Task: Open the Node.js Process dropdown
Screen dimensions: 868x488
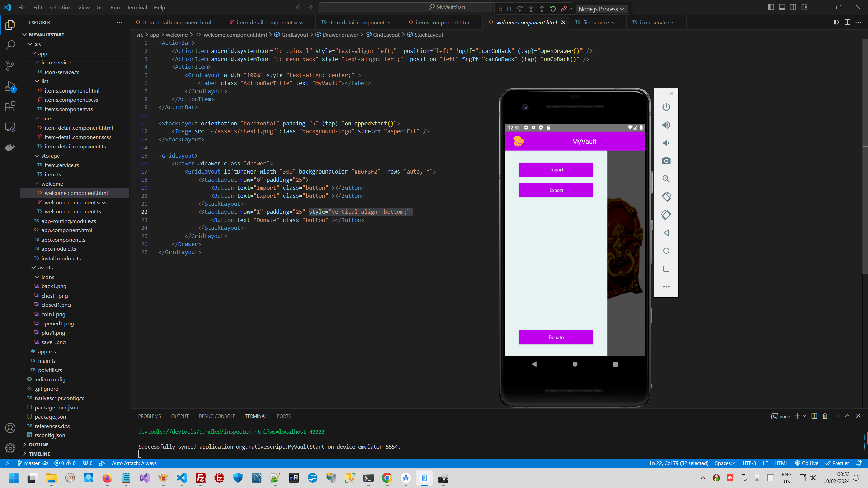Action: [601, 9]
